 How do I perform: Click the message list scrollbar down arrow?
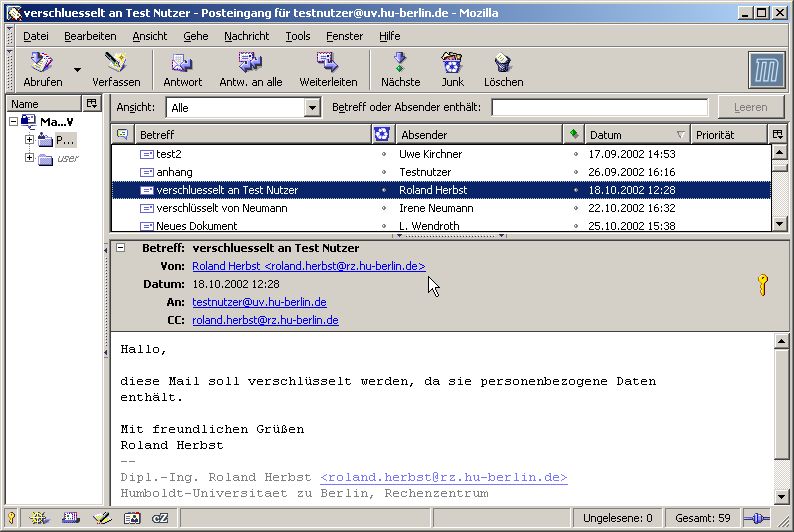[x=779, y=225]
